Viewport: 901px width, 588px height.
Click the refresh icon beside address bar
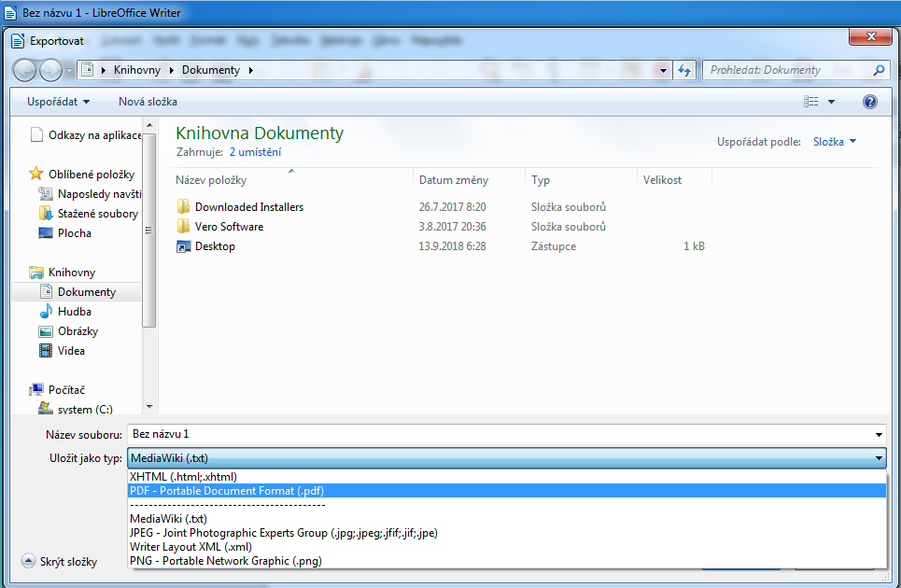click(684, 70)
